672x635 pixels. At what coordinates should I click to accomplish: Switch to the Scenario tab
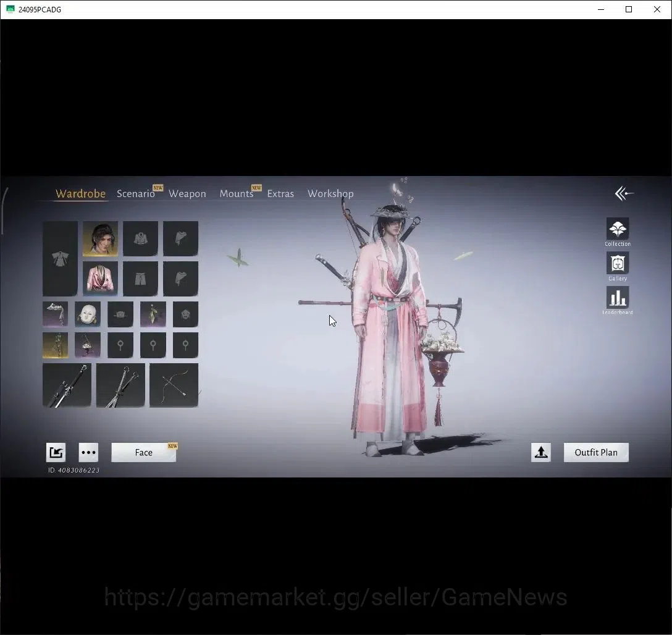coord(135,194)
